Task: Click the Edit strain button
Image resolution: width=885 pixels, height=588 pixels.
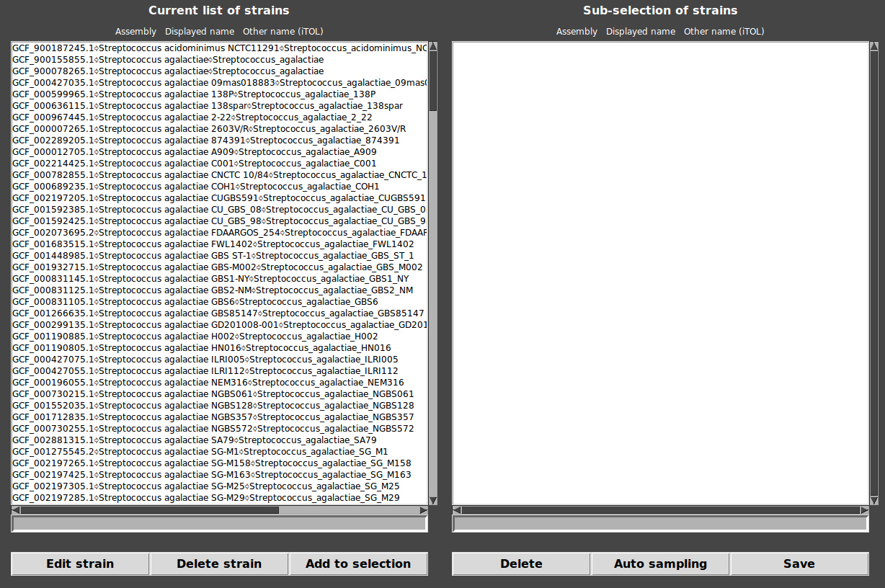Action: [80, 563]
